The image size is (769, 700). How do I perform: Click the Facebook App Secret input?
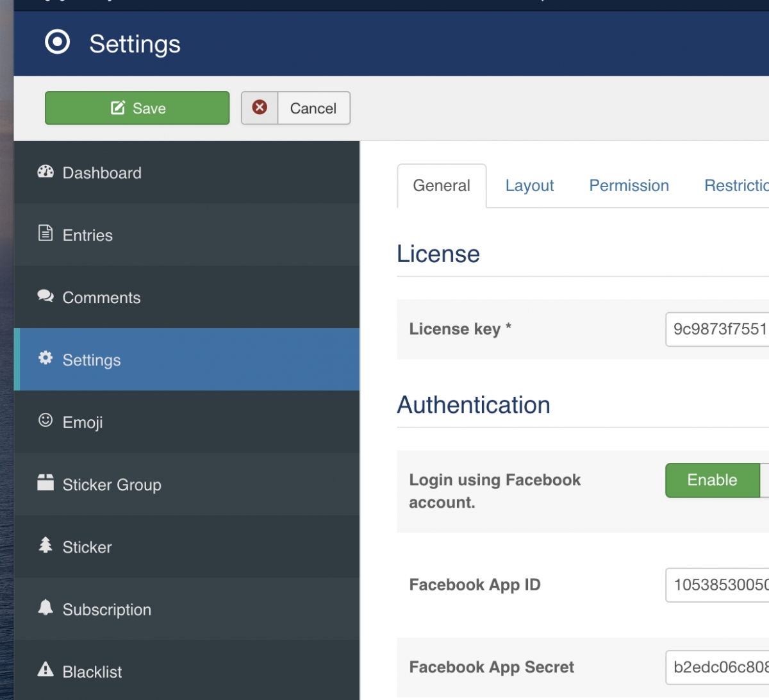click(718, 667)
